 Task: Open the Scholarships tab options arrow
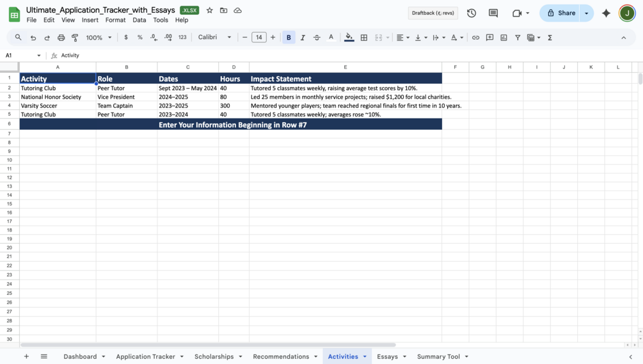pyautogui.click(x=241, y=356)
